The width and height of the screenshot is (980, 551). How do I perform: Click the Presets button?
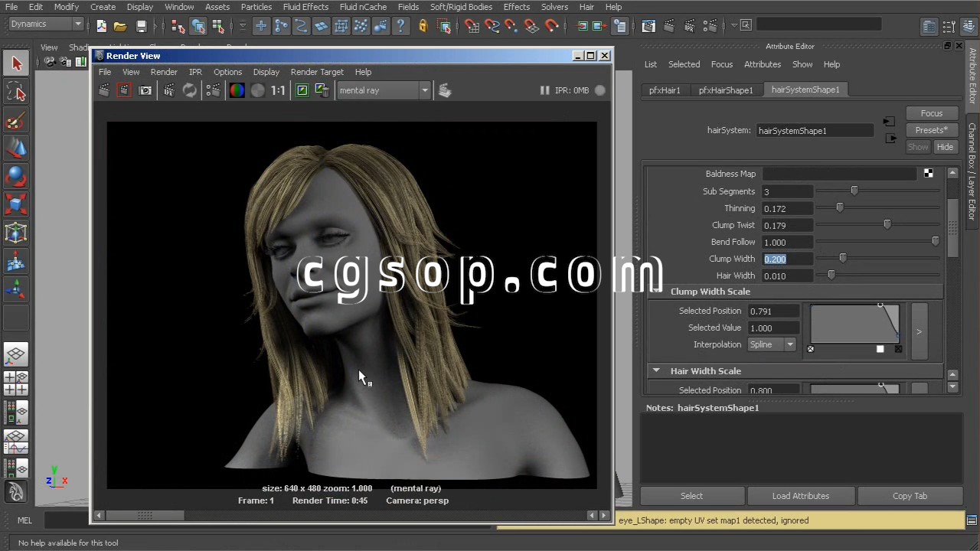click(x=931, y=130)
